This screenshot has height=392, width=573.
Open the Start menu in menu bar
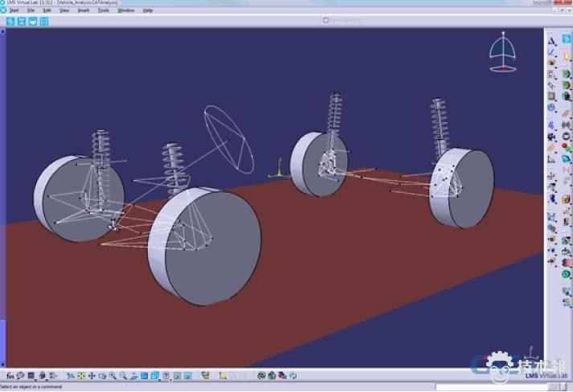pos(14,10)
